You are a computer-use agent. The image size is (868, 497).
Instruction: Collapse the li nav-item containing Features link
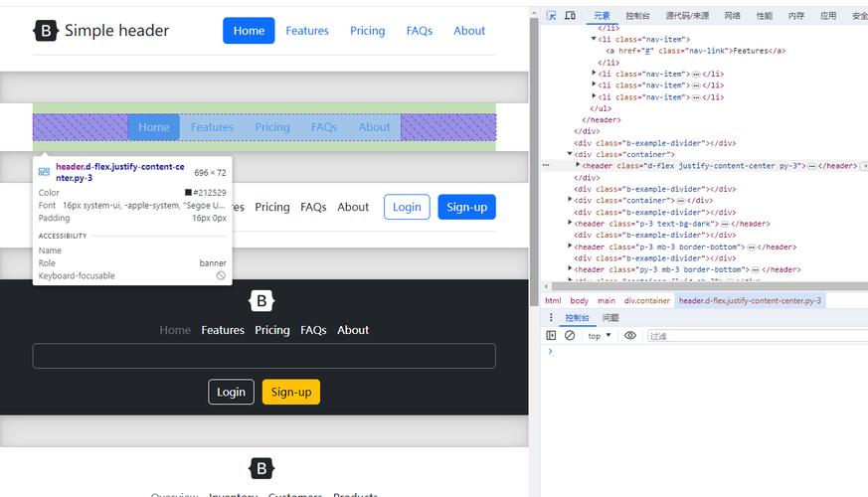(x=594, y=39)
